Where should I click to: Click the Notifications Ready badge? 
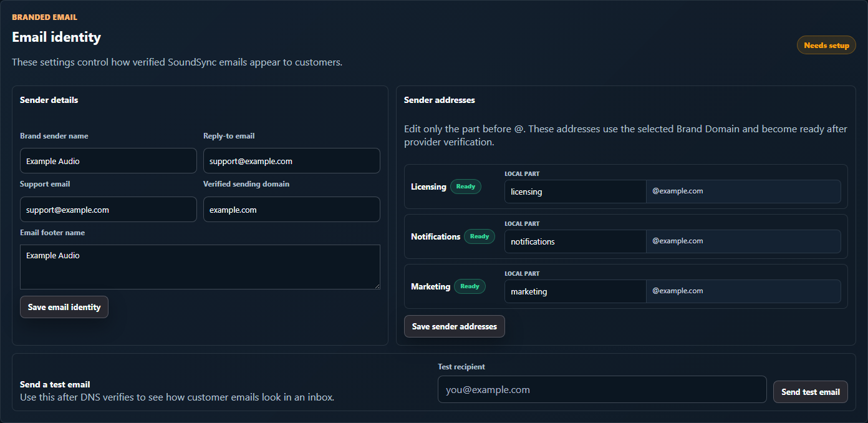[x=480, y=236]
